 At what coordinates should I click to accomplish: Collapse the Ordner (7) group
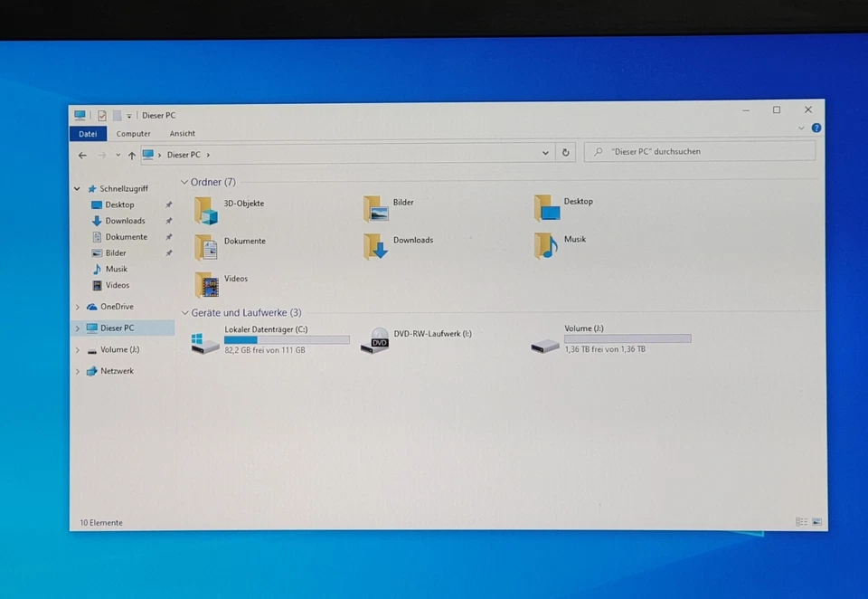pyautogui.click(x=184, y=182)
